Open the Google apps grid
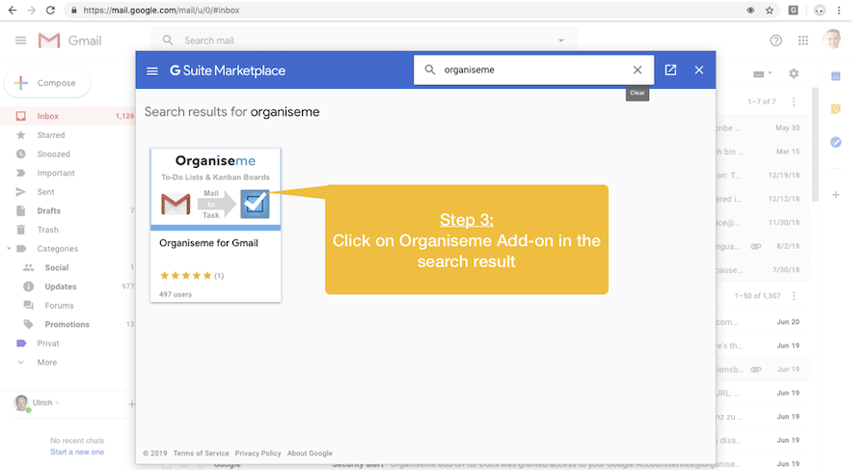 point(803,41)
